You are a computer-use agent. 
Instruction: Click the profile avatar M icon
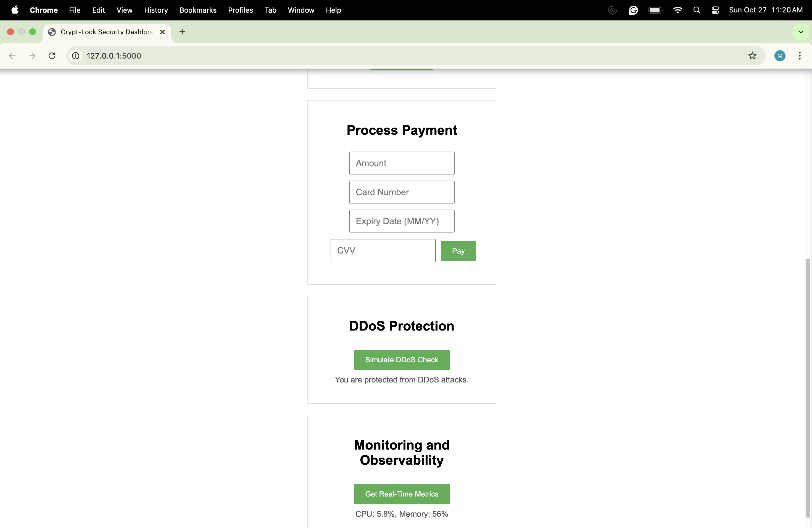[x=780, y=56]
